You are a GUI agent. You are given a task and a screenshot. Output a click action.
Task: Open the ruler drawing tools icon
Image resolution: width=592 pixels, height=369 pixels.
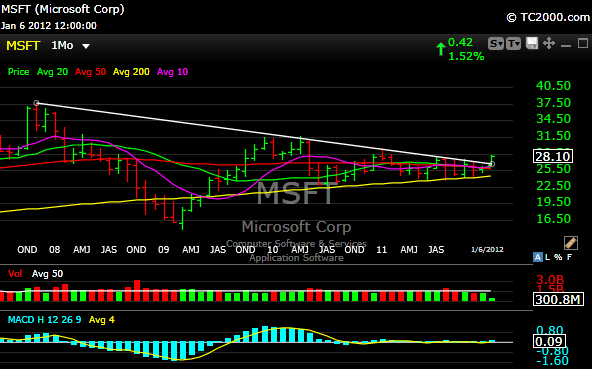[x=570, y=243]
